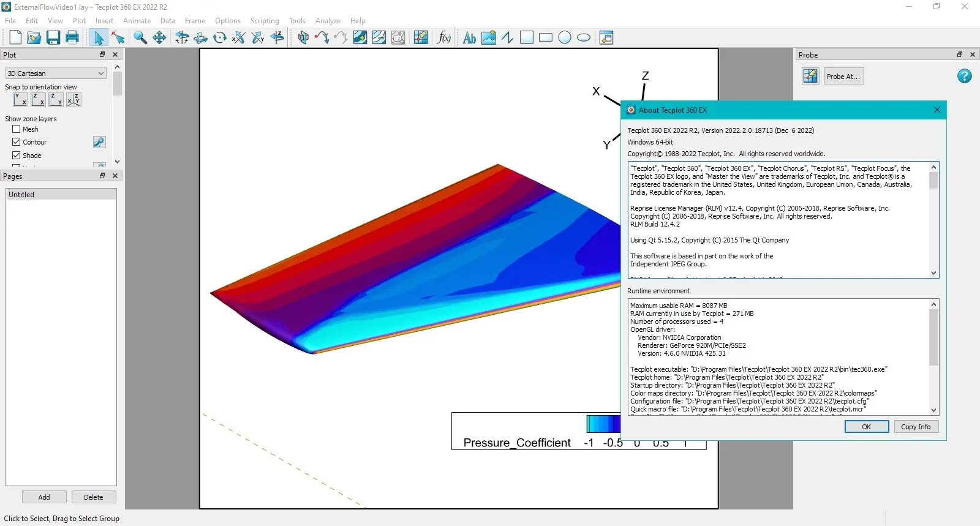Select the Insert Image tool

[x=489, y=38]
